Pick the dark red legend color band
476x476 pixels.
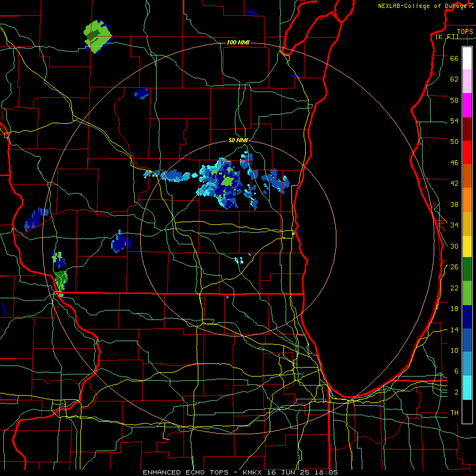pos(467,129)
